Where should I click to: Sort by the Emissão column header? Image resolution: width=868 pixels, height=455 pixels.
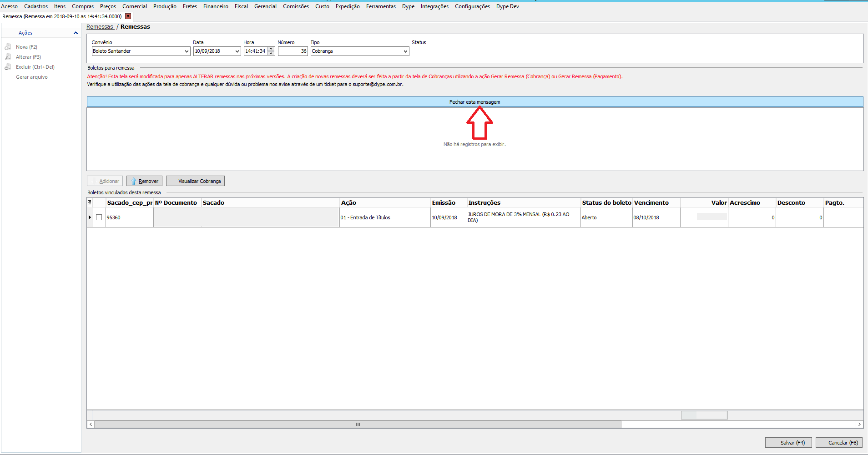coord(449,202)
